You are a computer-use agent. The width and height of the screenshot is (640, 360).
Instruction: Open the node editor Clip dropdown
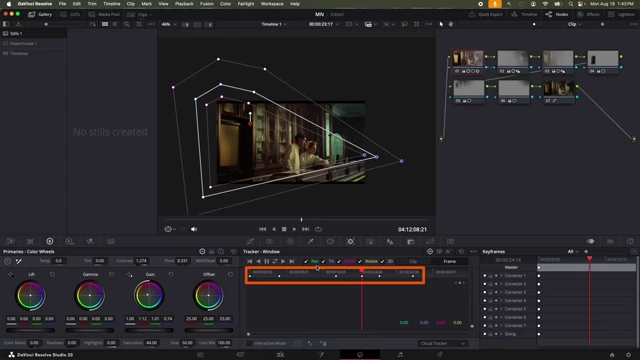(574, 24)
